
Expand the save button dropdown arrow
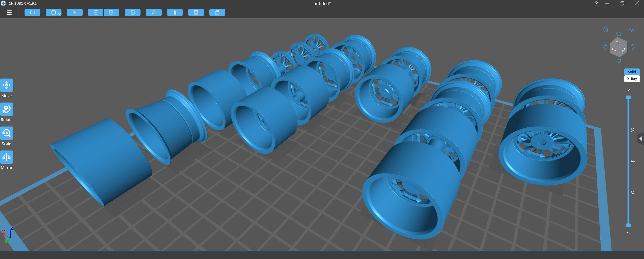click(60, 13)
